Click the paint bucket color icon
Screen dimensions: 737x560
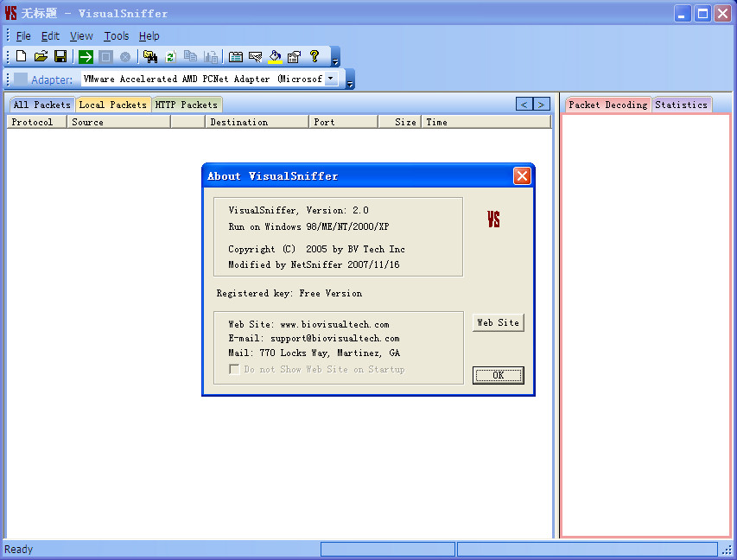click(x=275, y=57)
